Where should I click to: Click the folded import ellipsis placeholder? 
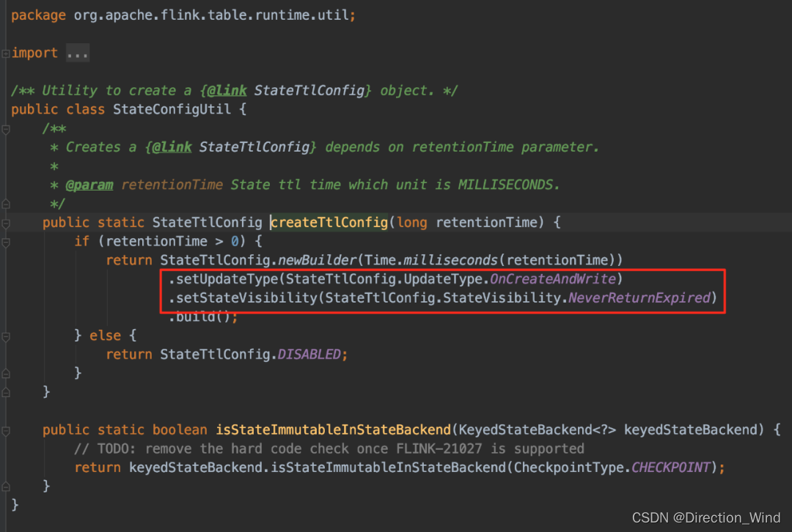[x=78, y=53]
